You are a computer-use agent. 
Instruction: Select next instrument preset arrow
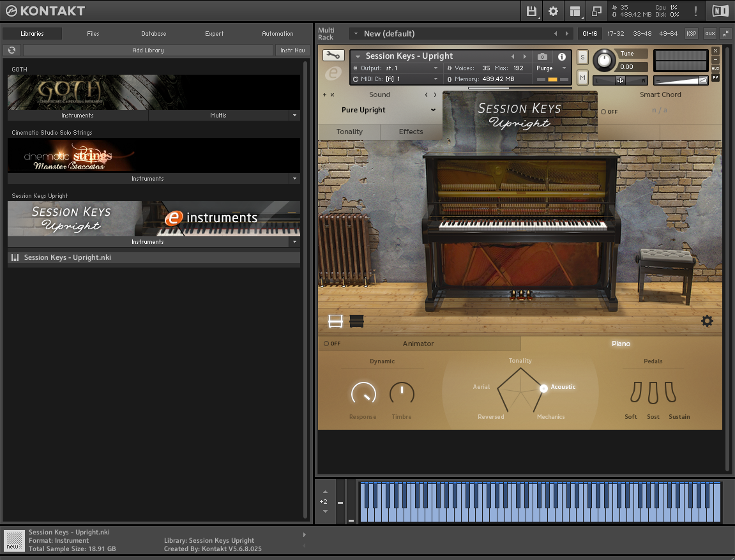(x=524, y=57)
